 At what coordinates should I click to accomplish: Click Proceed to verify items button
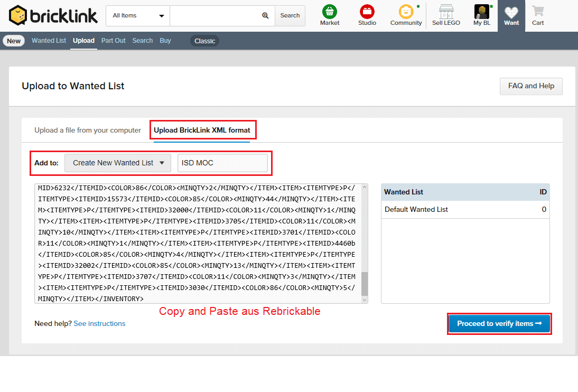coord(499,324)
